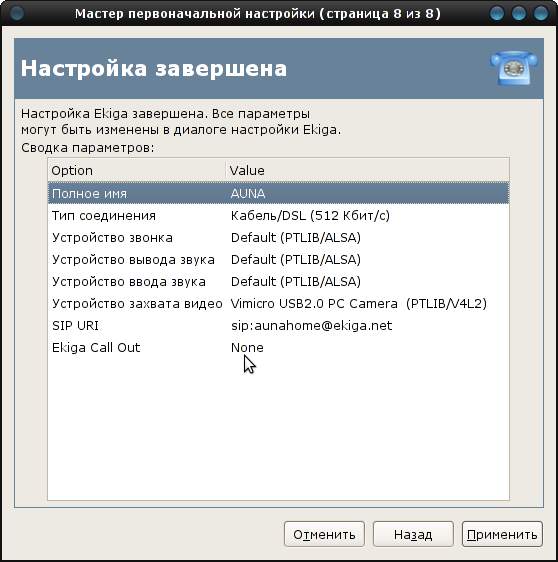Select the Устройство ввода звука row
The width and height of the screenshot is (558, 562).
pyautogui.click(x=278, y=282)
